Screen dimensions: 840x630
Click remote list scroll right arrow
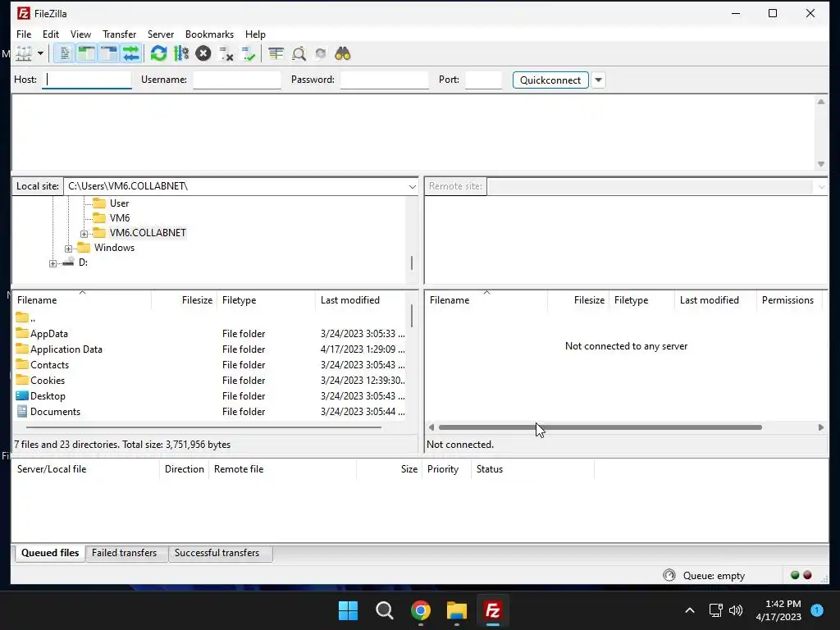point(820,427)
